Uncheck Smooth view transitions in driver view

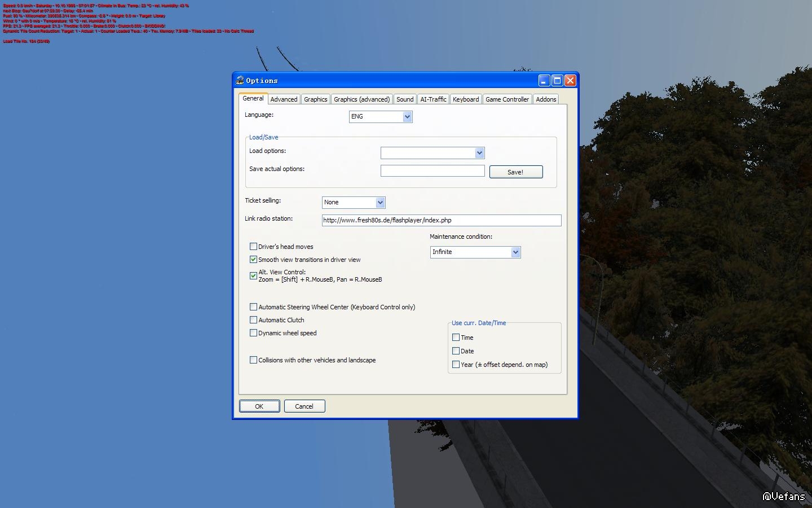[254, 260]
